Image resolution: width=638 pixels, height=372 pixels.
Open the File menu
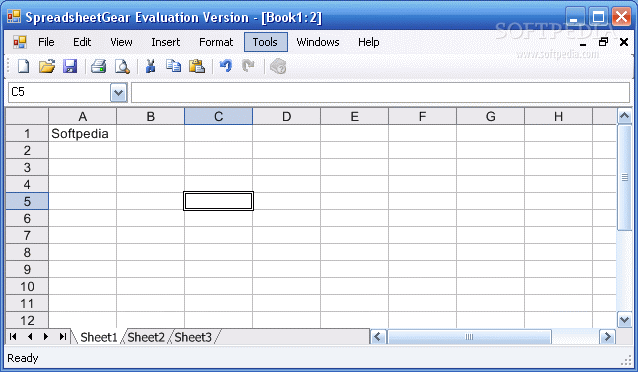[x=46, y=42]
